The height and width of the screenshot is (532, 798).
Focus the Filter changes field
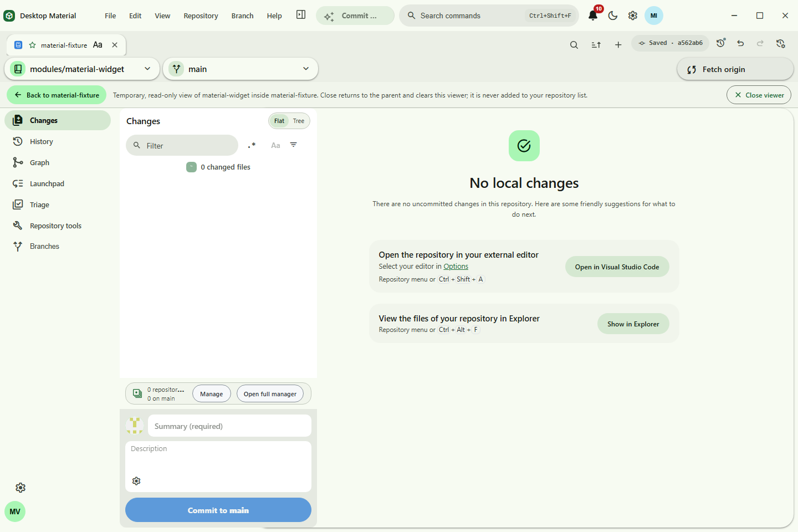coord(182,145)
